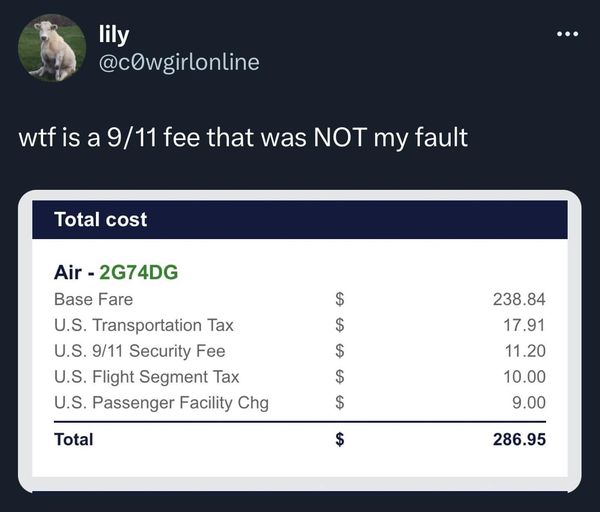The height and width of the screenshot is (512, 600).
Task: Click the 286.95 total amount
Action: point(519,439)
